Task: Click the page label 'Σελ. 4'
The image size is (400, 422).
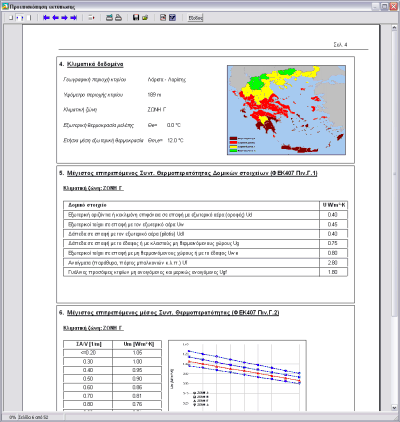Action: pos(340,45)
